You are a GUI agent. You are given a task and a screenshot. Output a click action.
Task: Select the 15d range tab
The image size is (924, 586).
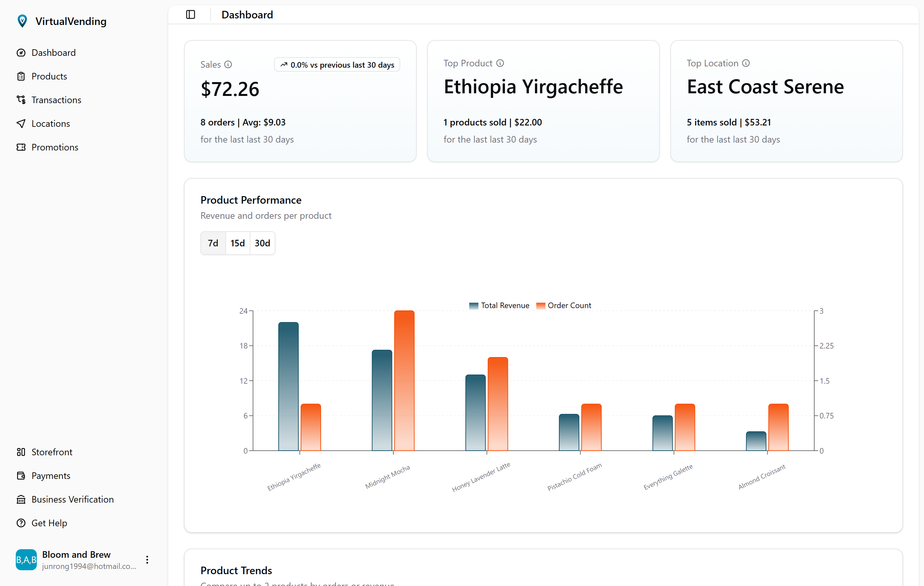point(238,243)
